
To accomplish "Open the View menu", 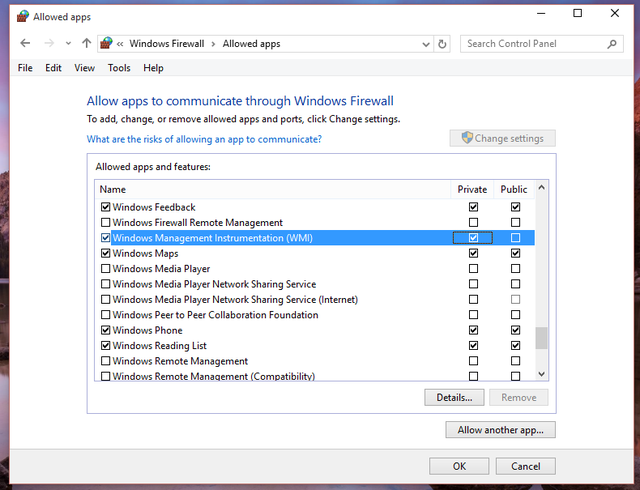I will point(84,68).
